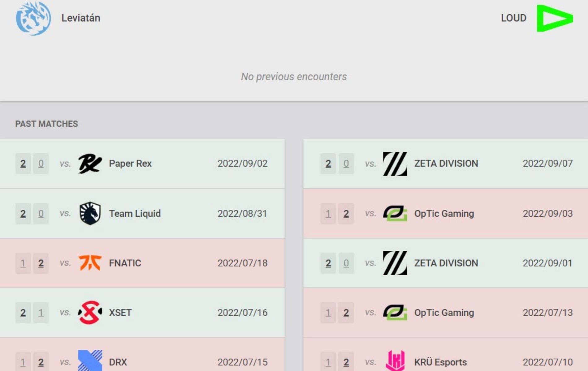588x371 pixels.
Task: Select the KRÜ Esports team name
Action: pos(440,362)
